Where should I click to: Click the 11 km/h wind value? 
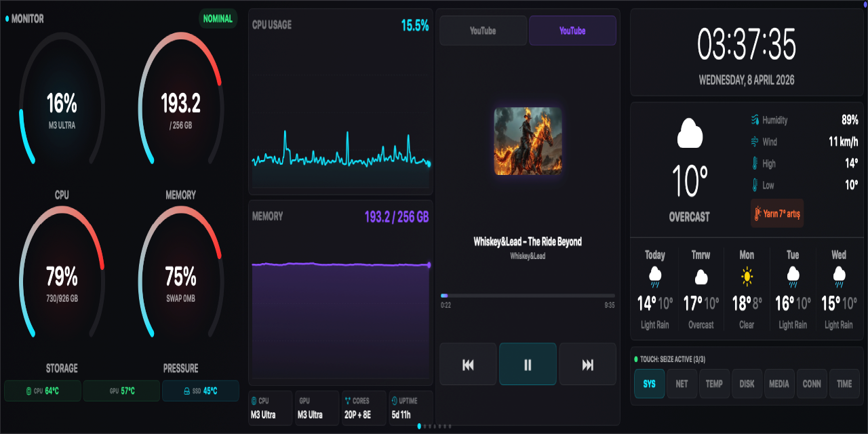point(844,142)
